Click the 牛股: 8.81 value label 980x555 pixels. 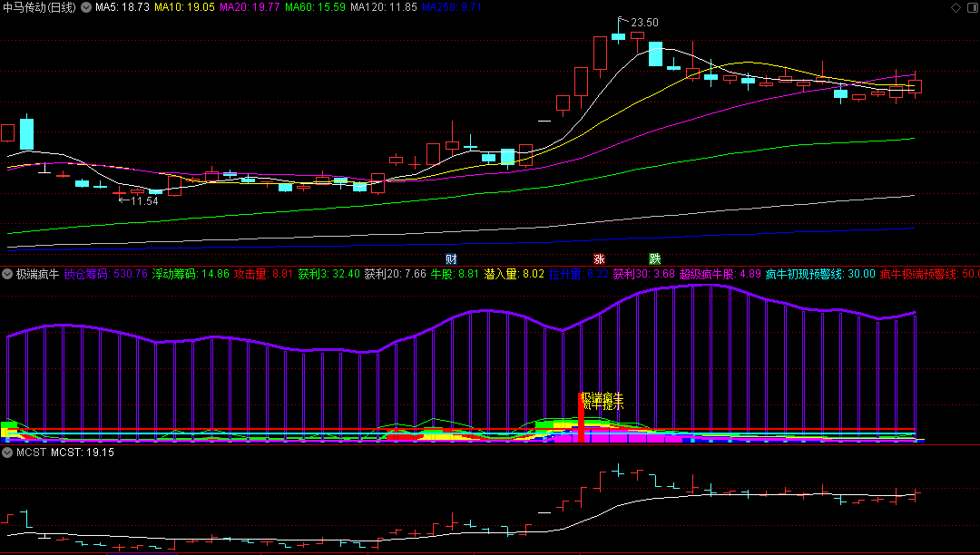tap(455, 274)
